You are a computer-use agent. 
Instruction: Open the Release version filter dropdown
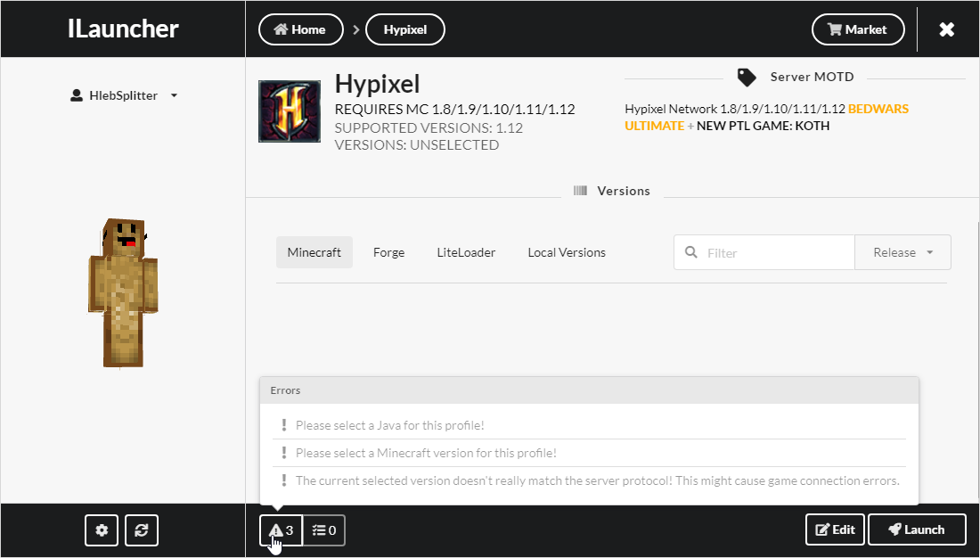click(x=902, y=252)
